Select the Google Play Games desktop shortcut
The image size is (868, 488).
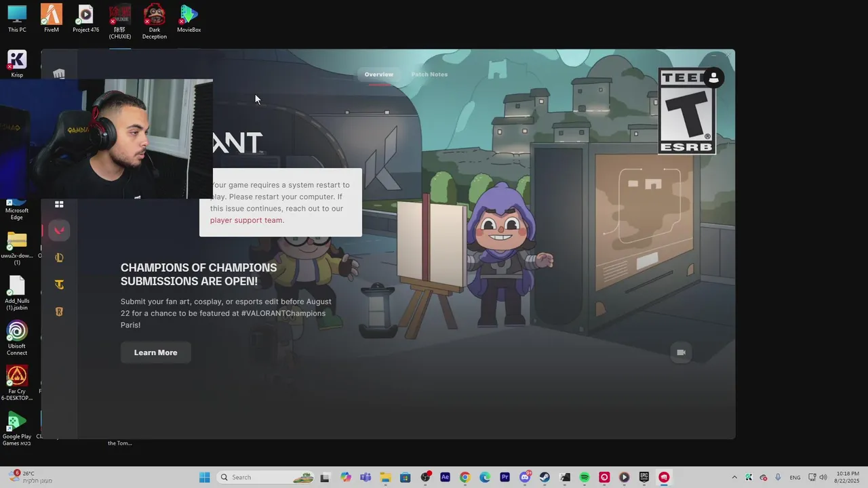pos(17,428)
